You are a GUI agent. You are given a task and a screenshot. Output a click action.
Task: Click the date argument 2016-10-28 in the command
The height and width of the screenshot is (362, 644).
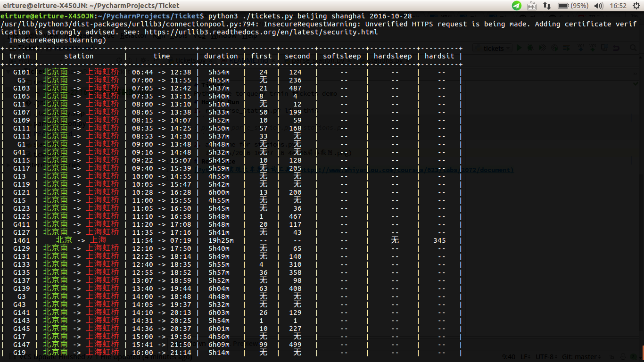pos(390,16)
